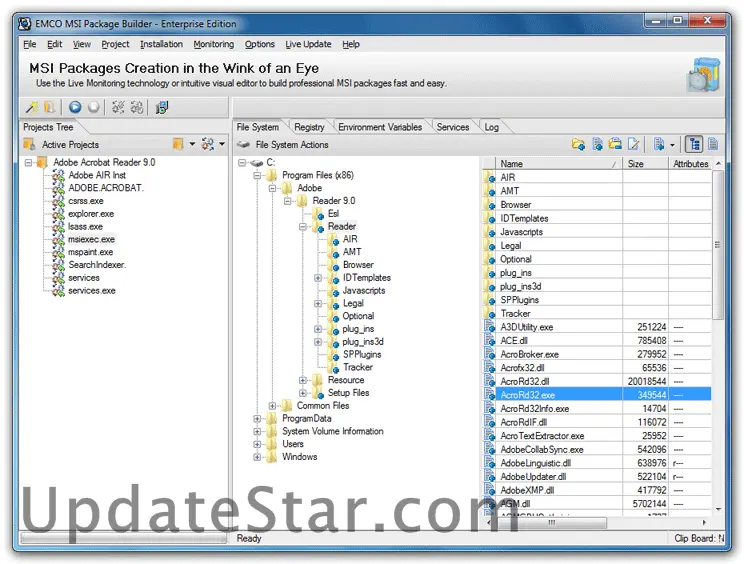Select A3DUtility.exe in the file list

click(x=527, y=327)
